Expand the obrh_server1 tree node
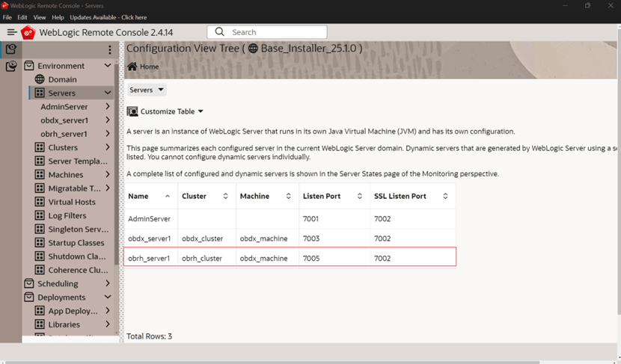The width and height of the screenshot is (621, 364). 107,134
